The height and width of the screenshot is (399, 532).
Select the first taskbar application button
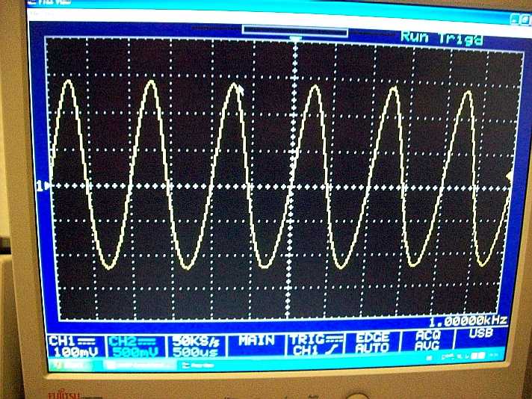tap(136, 365)
